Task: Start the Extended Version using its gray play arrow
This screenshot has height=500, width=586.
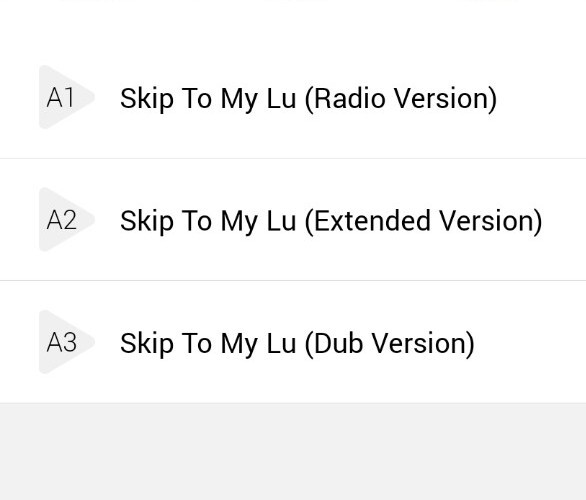Action: (x=66, y=219)
